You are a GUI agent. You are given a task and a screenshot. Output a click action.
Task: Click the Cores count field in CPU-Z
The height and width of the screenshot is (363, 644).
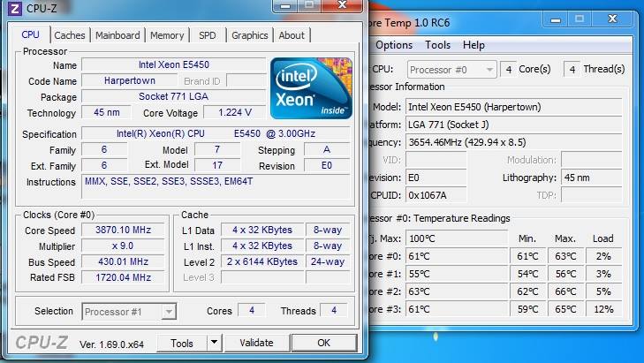pos(252,310)
